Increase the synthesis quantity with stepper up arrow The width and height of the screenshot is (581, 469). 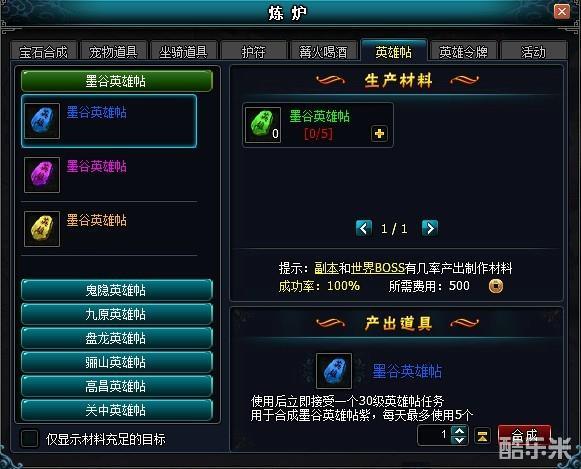[x=459, y=431]
